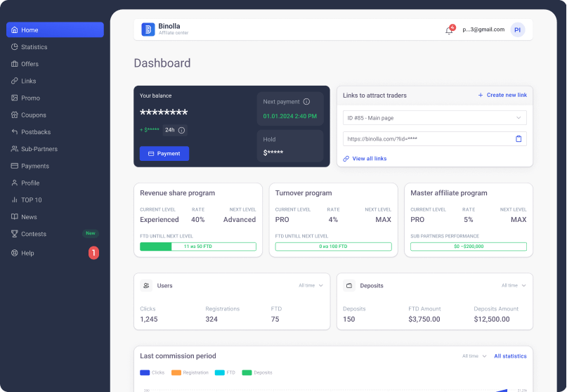Click the Next payment info icon

point(306,102)
